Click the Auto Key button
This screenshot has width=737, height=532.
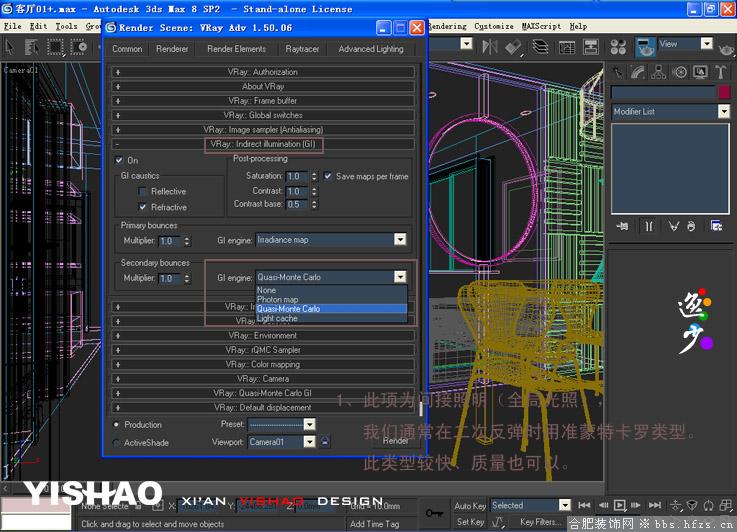(470, 506)
